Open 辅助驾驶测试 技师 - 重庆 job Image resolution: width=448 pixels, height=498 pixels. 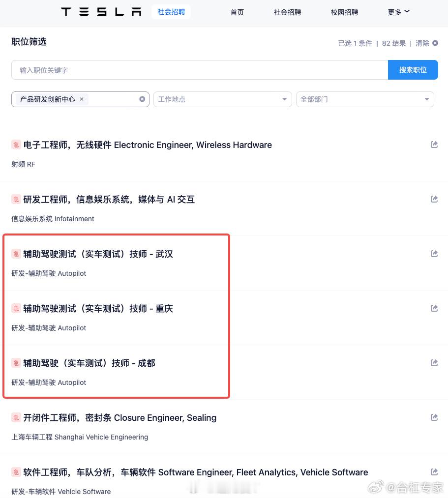tap(98, 309)
